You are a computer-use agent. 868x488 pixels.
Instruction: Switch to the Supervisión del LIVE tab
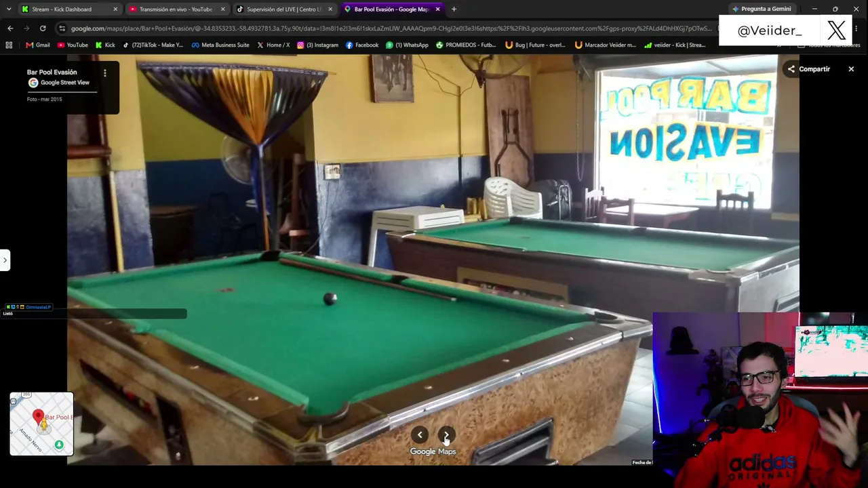point(283,9)
